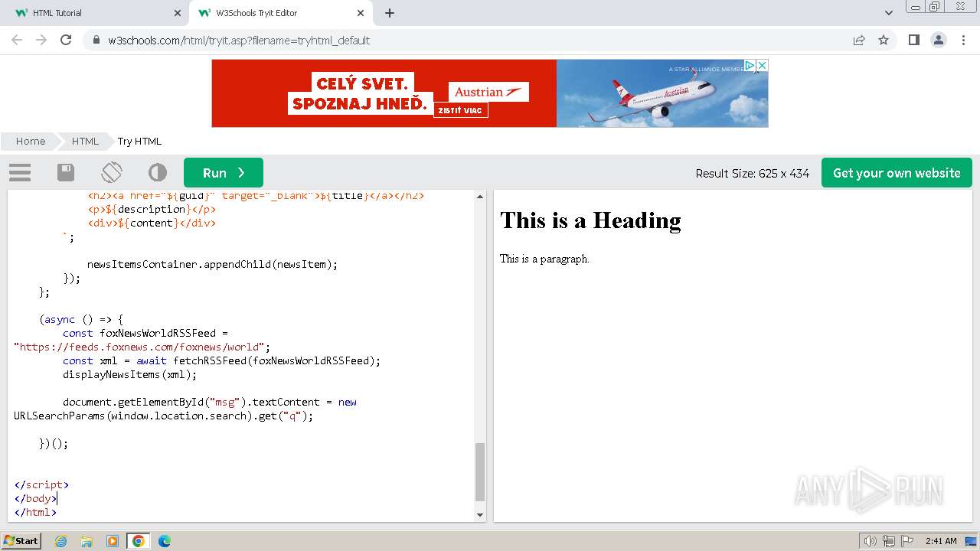Image resolution: width=980 pixels, height=551 pixels.
Task: Close the W3Schools Tryit Editor tab
Action: click(x=361, y=13)
